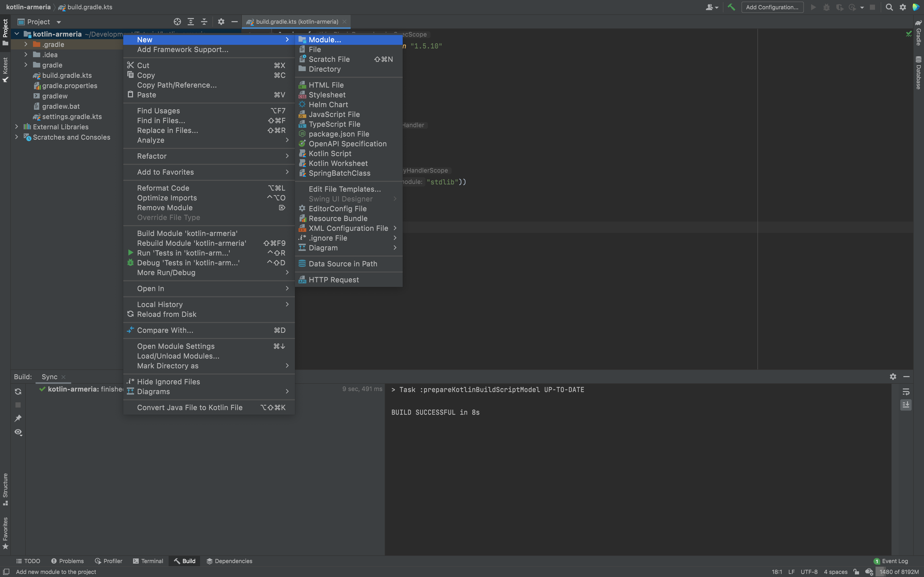The image size is (924, 577).
Task: Click the build hammer icon in top toolbar
Action: [731, 7]
